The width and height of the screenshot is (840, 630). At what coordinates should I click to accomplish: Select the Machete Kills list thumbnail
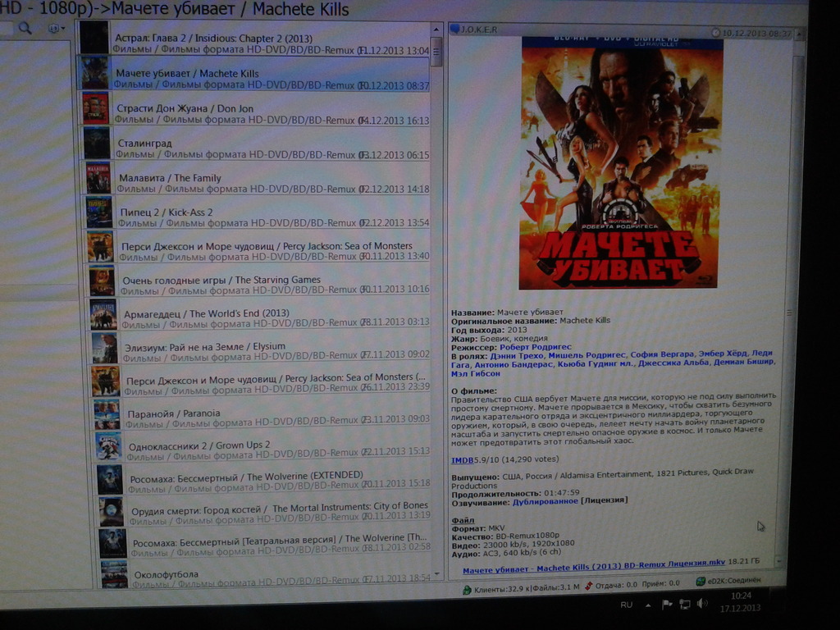pos(95,73)
